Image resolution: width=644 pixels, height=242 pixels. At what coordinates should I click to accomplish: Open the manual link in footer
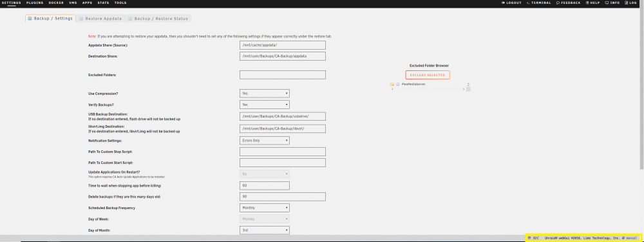click(x=632, y=238)
